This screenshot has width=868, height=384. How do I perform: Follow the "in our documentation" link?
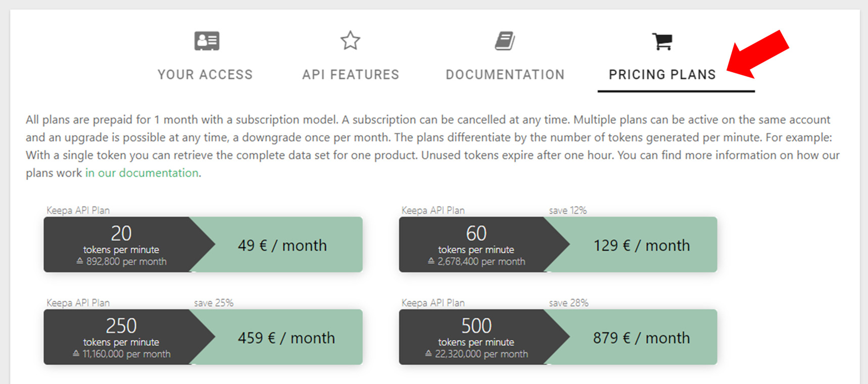point(142,173)
